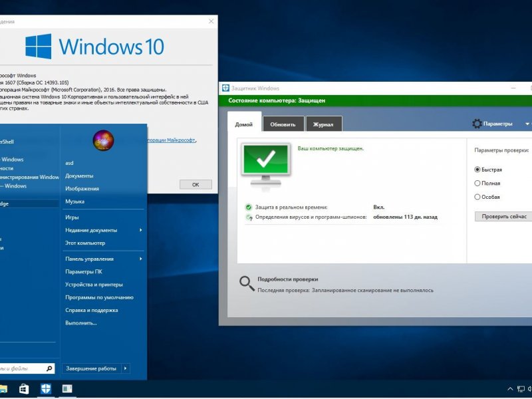Open Панель управления from Start menu
Image resolution: width=532 pixels, height=399 pixels.
[x=89, y=259]
